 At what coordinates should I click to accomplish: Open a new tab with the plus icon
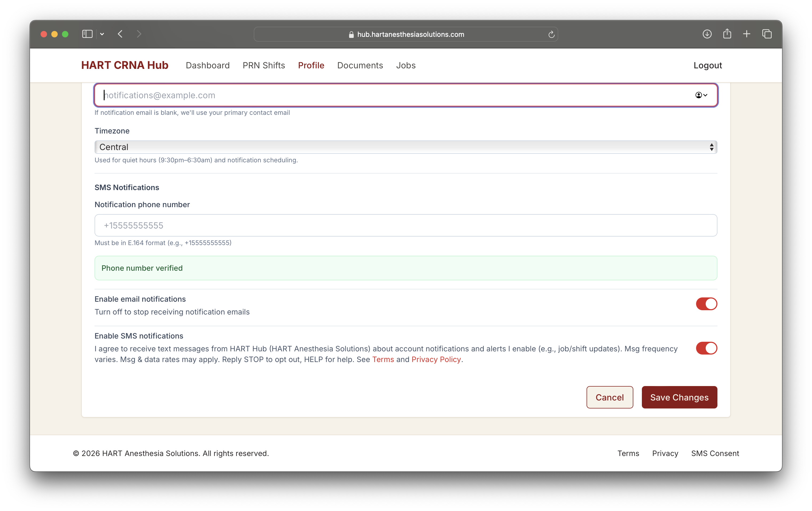(x=747, y=34)
